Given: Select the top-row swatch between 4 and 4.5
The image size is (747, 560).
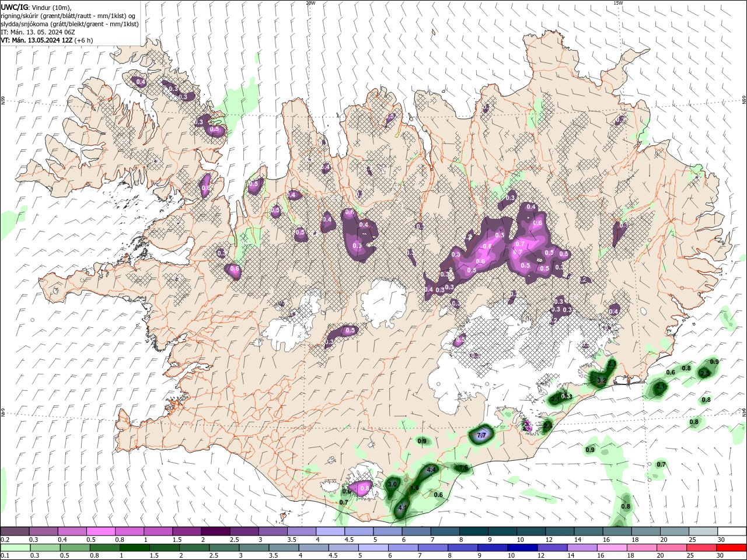Looking at the screenshot, I should click(330, 531).
